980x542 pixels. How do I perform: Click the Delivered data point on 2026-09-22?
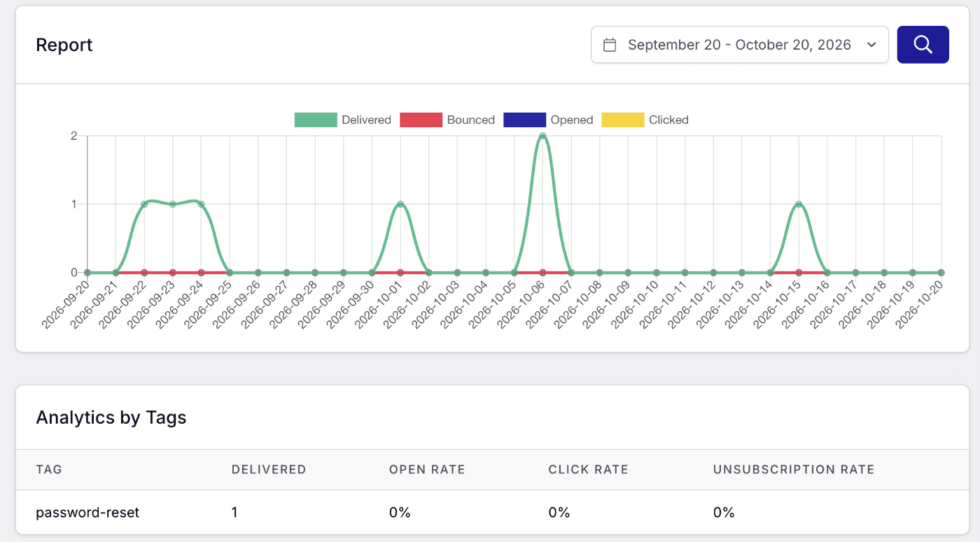(144, 204)
